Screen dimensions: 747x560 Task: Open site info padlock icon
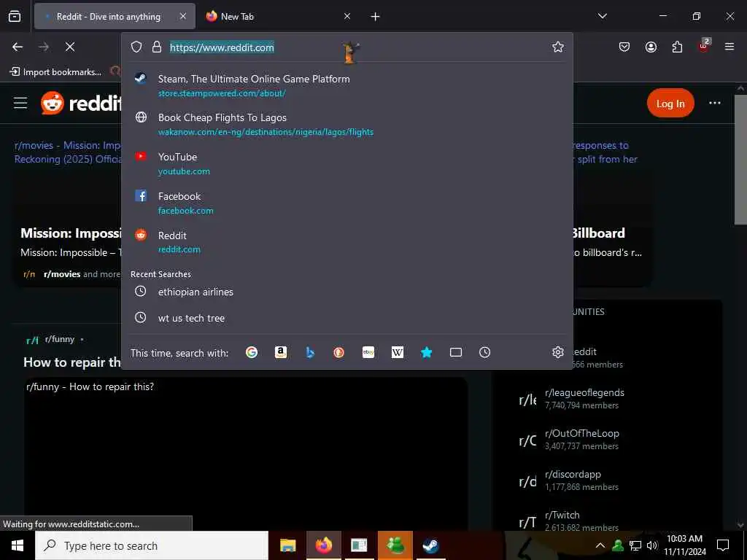pyautogui.click(x=156, y=47)
